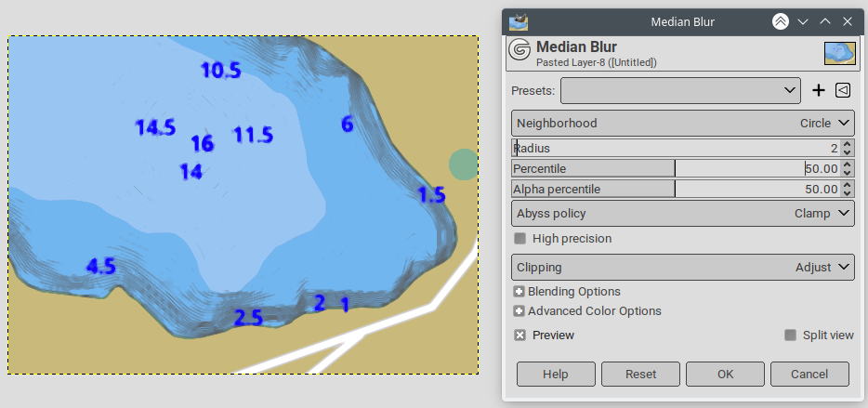Viewport: 868px width, 408px height.
Task: Toggle the Preview checkbox
Action: (x=519, y=335)
